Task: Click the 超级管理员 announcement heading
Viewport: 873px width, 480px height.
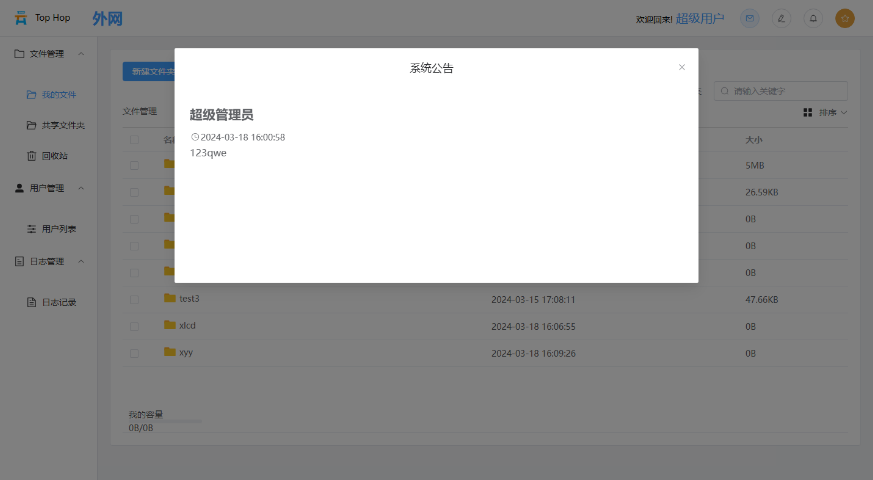Action: tap(222, 115)
